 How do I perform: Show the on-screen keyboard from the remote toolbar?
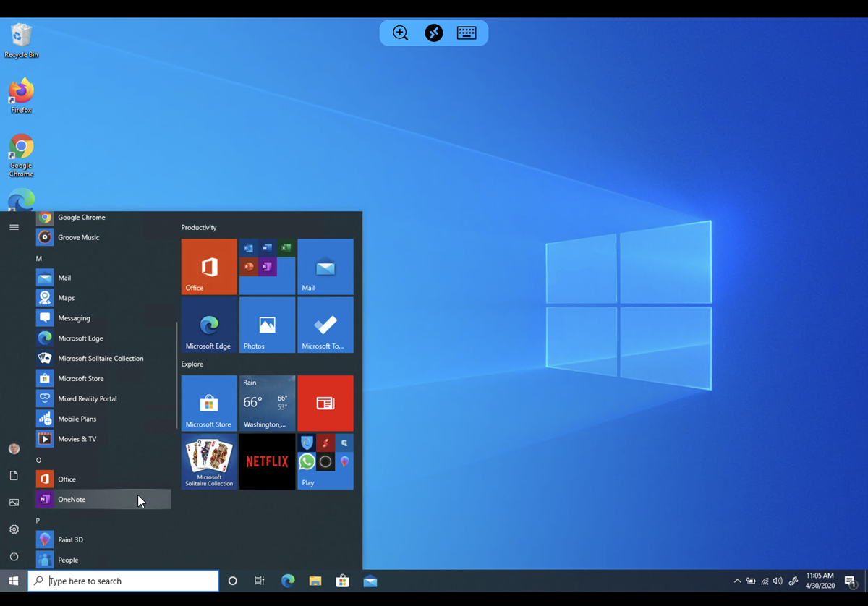[x=467, y=33]
